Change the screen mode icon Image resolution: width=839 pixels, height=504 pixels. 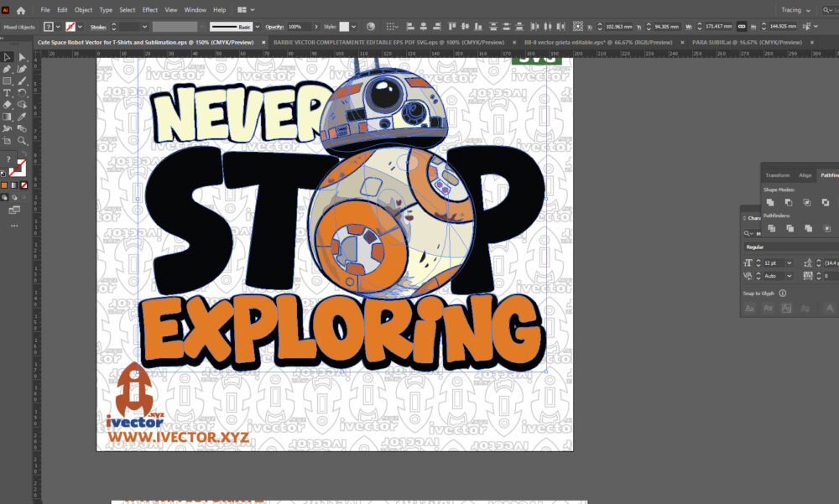(x=14, y=210)
